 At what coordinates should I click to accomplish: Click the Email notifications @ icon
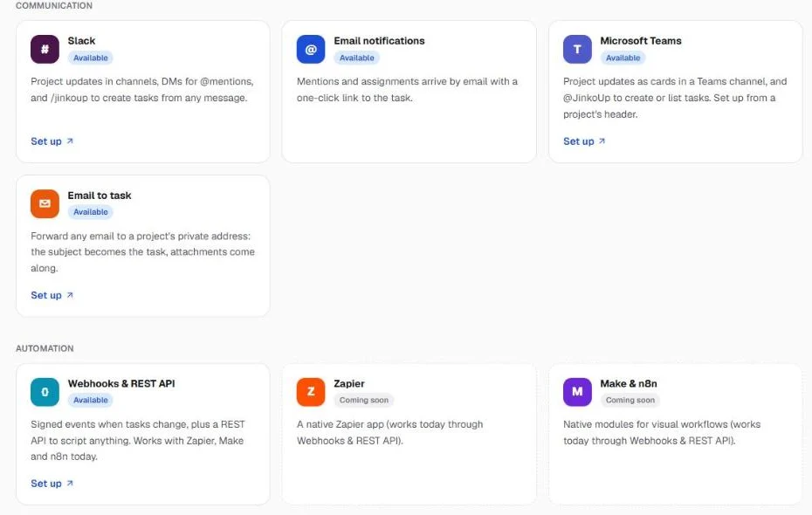click(311, 49)
